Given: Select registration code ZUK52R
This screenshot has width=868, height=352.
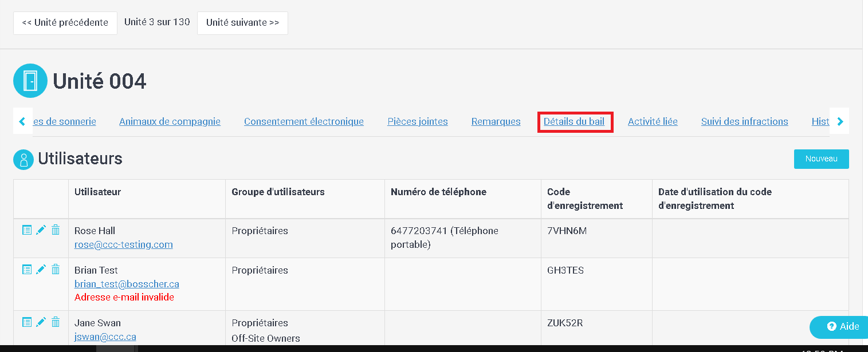Looking at the screenshot, I should [565, 323].
